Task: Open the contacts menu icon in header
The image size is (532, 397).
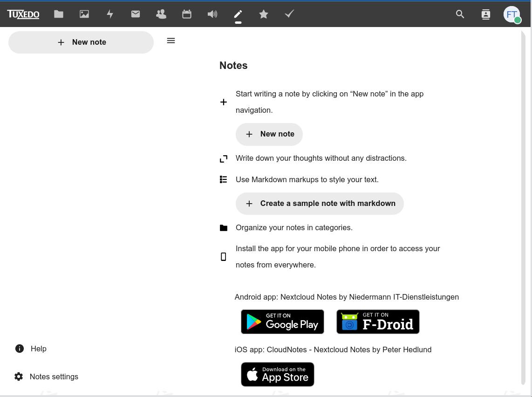Action: pyautogui.click(x=486, y=14)
